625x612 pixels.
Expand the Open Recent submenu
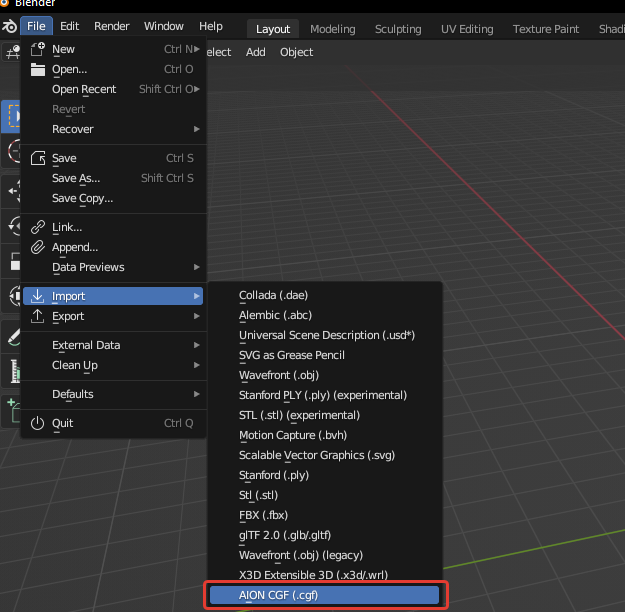tap(114, 89)
